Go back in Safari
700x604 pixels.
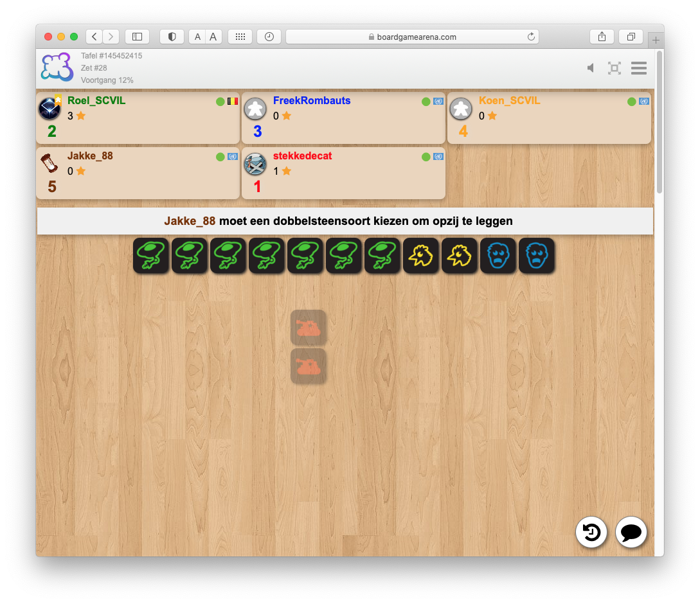coord(94,37)
